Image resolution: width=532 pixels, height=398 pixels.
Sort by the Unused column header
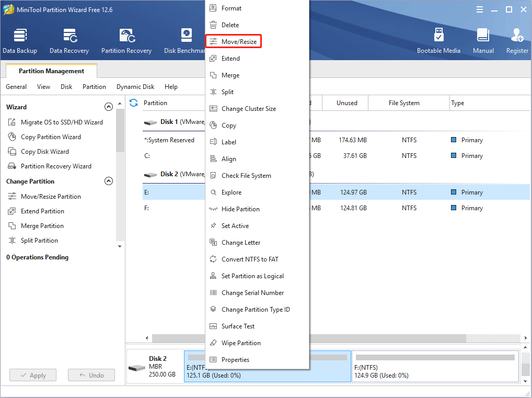coord(345,103)
